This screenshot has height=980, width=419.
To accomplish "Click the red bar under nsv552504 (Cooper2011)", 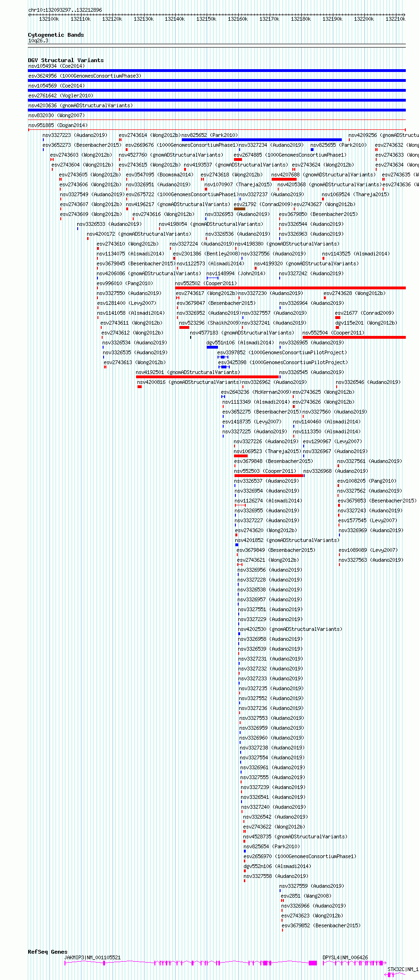I will 354,337.
